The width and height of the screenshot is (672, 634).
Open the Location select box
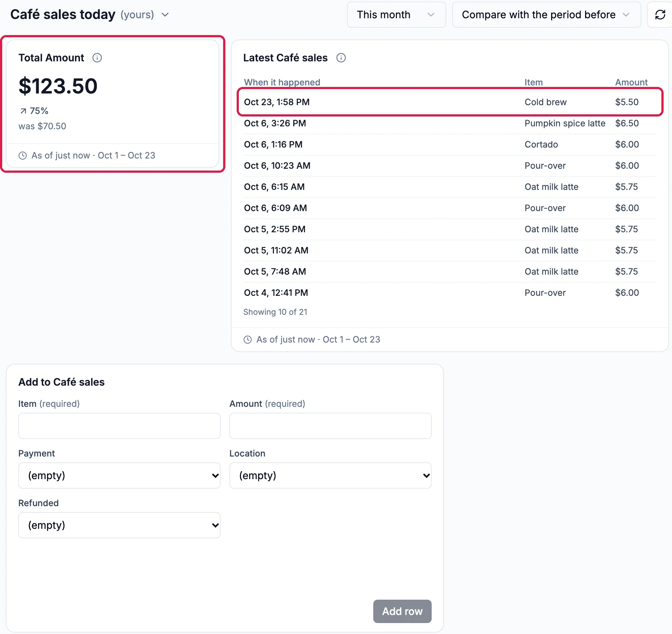point(331,475)
